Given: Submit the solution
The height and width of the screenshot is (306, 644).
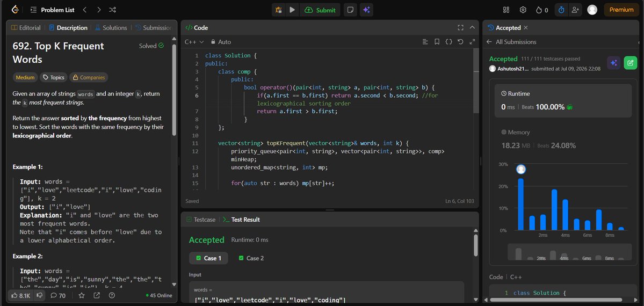Looking at the screenshot, I should tap(320, 10).
